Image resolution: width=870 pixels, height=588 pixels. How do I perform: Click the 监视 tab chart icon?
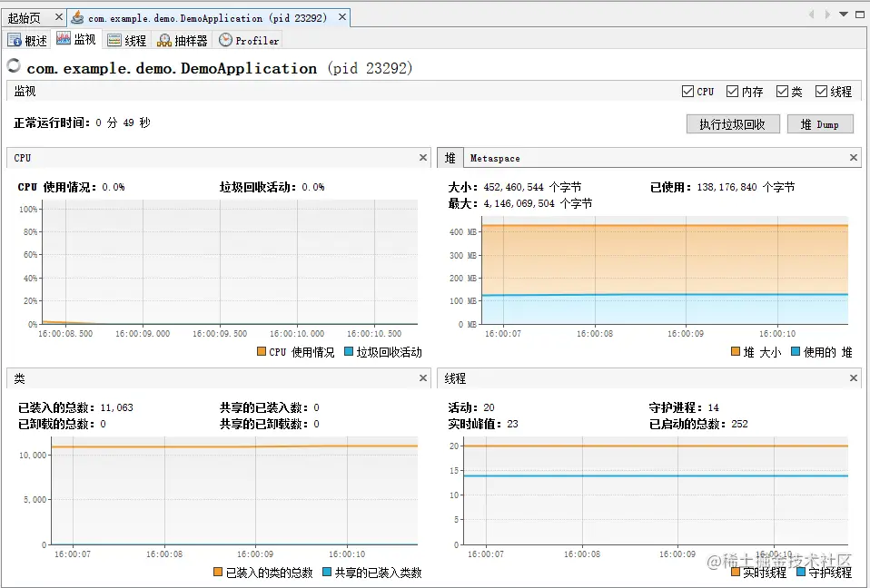(64, 39)
